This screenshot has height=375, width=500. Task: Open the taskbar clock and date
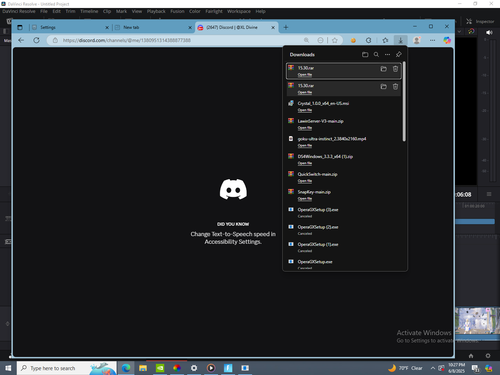(x=456, y=368)
